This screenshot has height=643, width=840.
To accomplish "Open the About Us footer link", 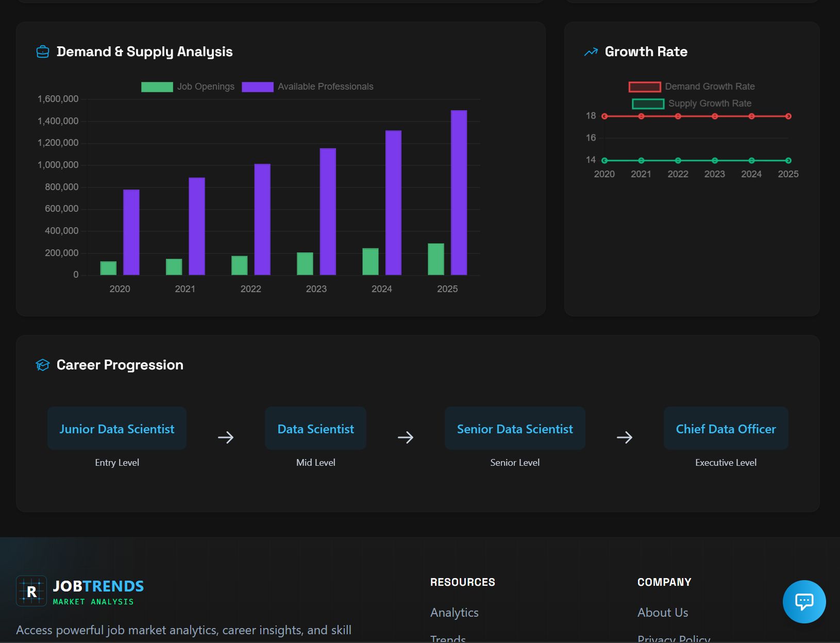I will (x=662, y=613).
